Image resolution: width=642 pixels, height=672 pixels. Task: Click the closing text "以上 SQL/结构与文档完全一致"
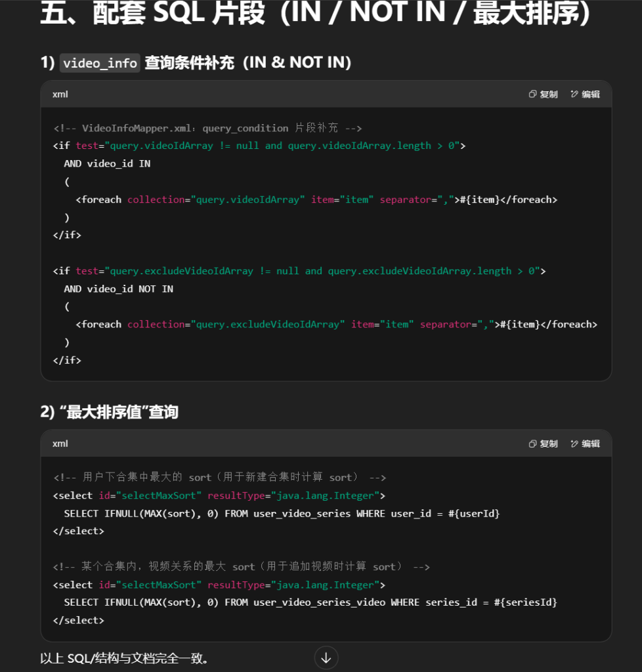(125, 658)
